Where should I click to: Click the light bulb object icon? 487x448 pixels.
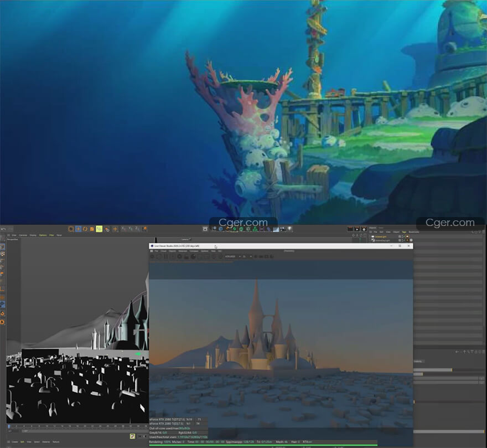pyautogui.click(x=290, y=229)
